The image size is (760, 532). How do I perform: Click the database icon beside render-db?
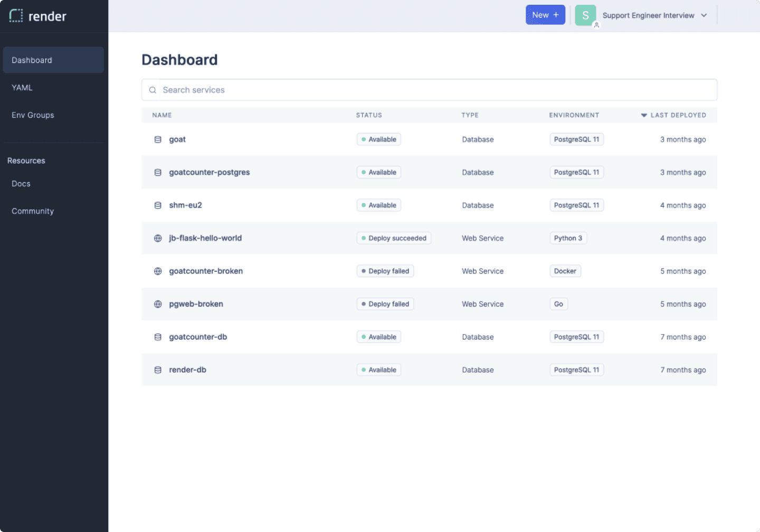[x=158, y=370]
